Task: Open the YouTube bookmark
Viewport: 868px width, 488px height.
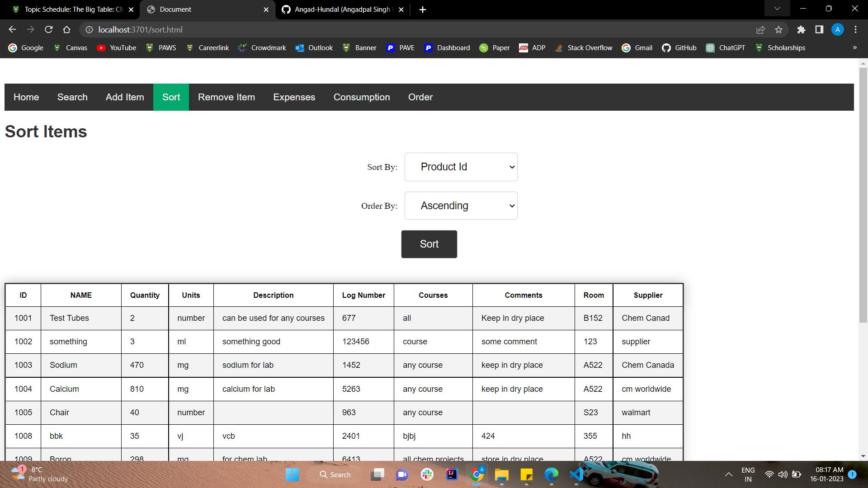Action: (x=116, y=47)
